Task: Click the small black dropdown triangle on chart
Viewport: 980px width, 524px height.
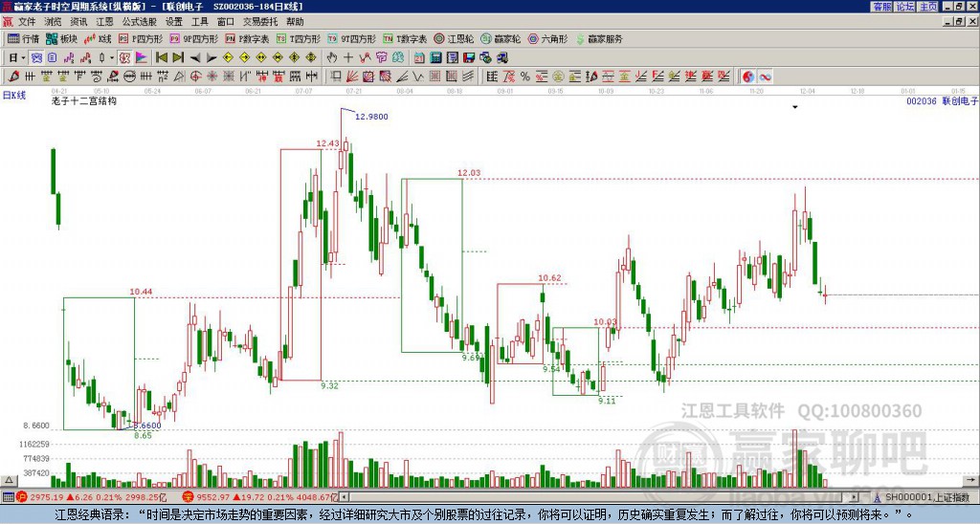Action: (x=795, y=107)
